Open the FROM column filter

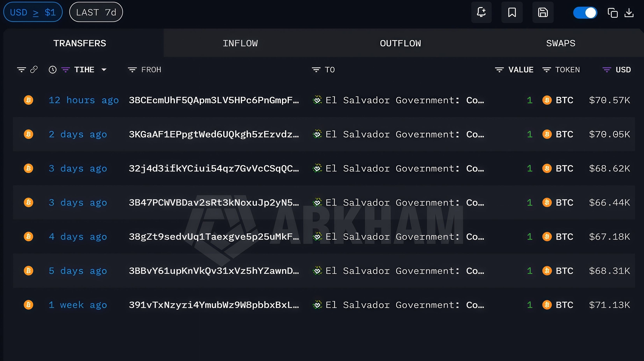pos(132,70)
